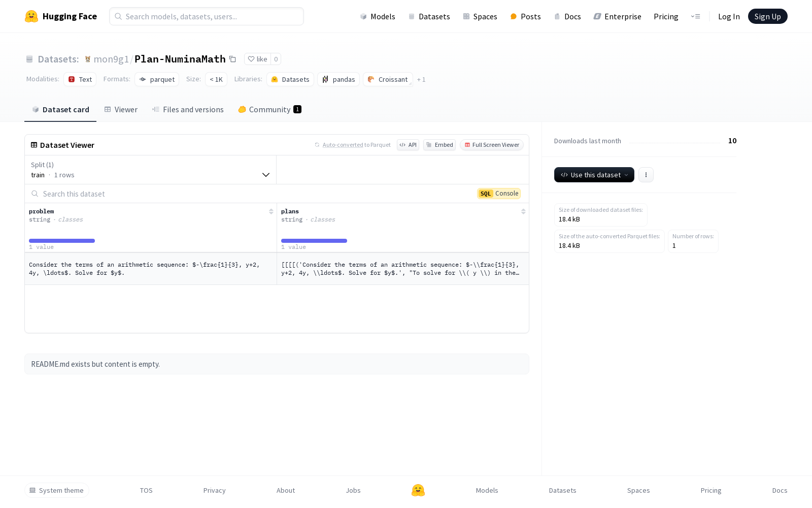Image resolution: width=812 pixels, height=508 pixels.
Task: Click the Sign Up button
Action: coord(767,16)
